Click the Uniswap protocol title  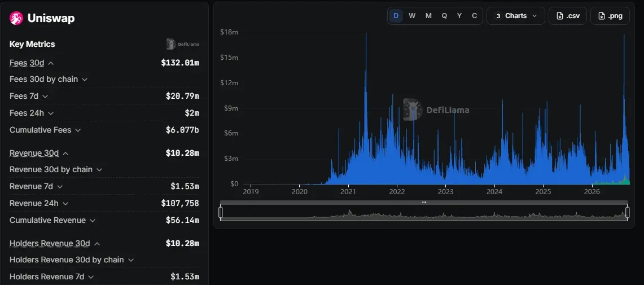coord(51,18)
